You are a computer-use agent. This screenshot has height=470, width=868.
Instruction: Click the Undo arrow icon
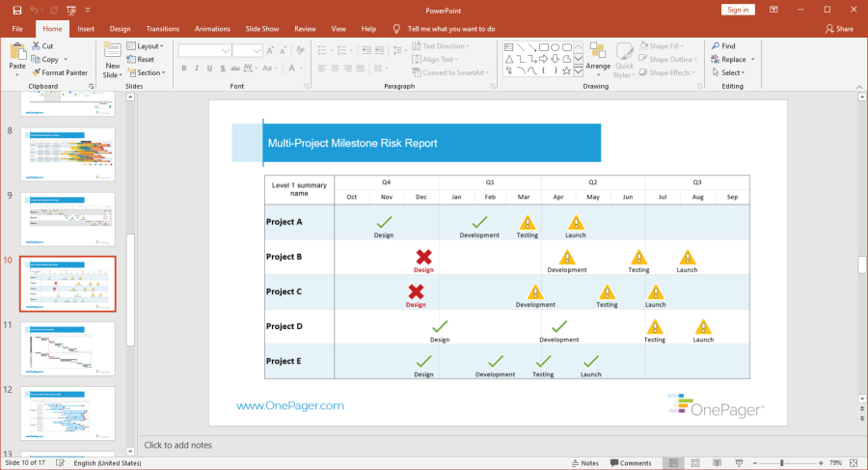pyautogui.click(x=35, y=10)
